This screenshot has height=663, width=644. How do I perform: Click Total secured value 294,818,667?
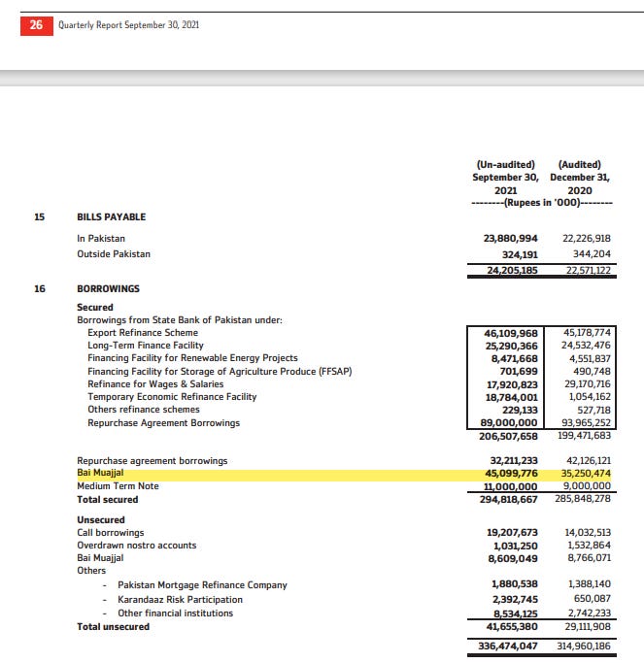(x=509, y=499)
